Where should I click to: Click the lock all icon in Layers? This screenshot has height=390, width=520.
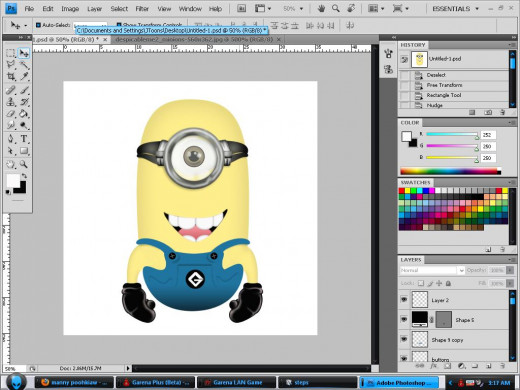coord(448,283)
